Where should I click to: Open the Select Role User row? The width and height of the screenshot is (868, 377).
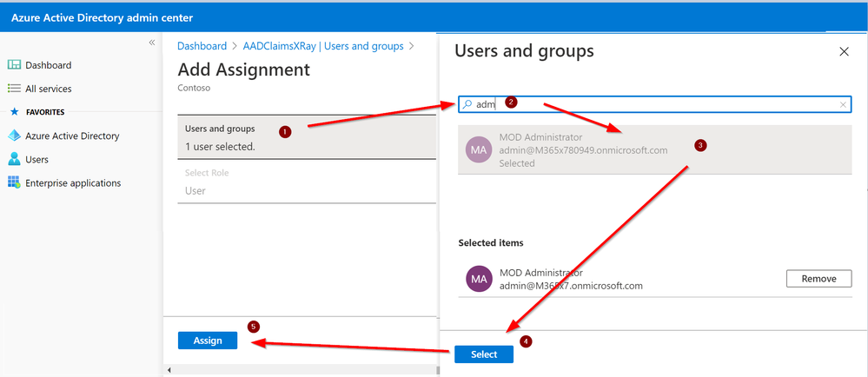pos(307,182)
